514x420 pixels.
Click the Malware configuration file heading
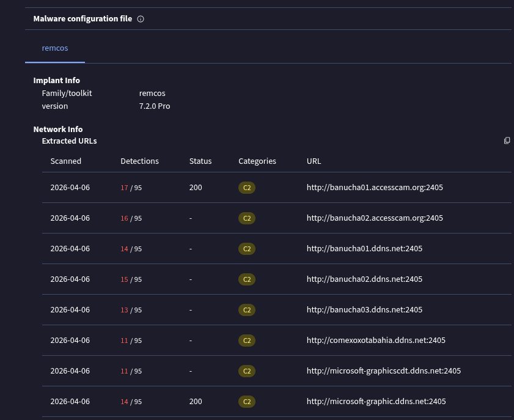(83, 19)
